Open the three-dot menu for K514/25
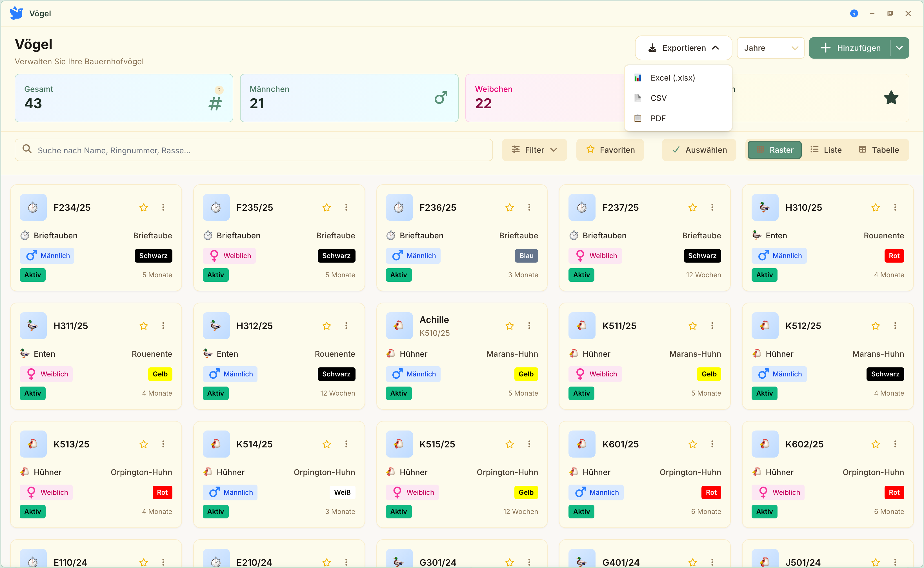The height and width of the screenshot is (568, 924). (x=346, y=444)
